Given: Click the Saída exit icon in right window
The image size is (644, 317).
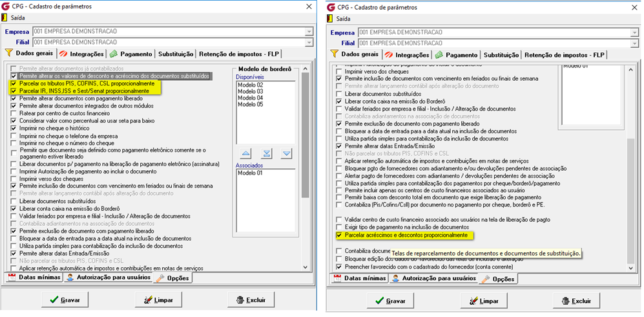Looking at the screenshot, I should 330,19.
